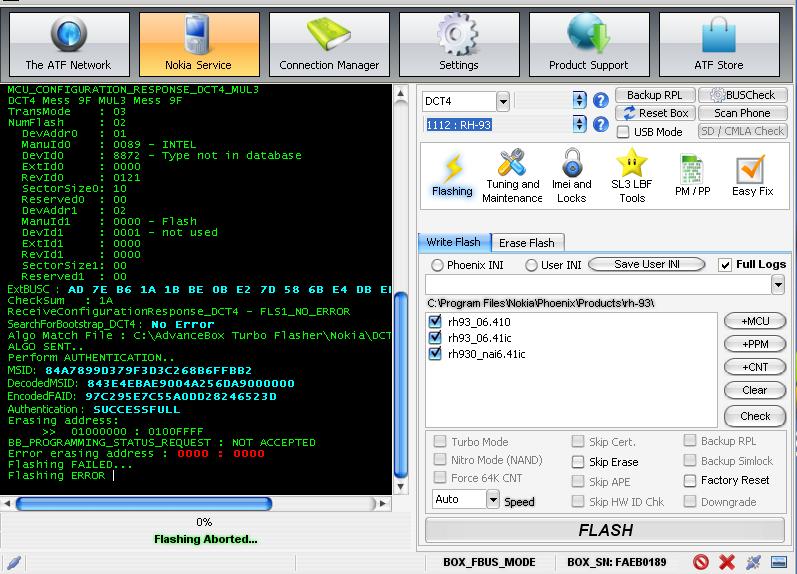The image size is (797, 574).
Task: Expand the INI file dropdown
Action: click(778, 285)
